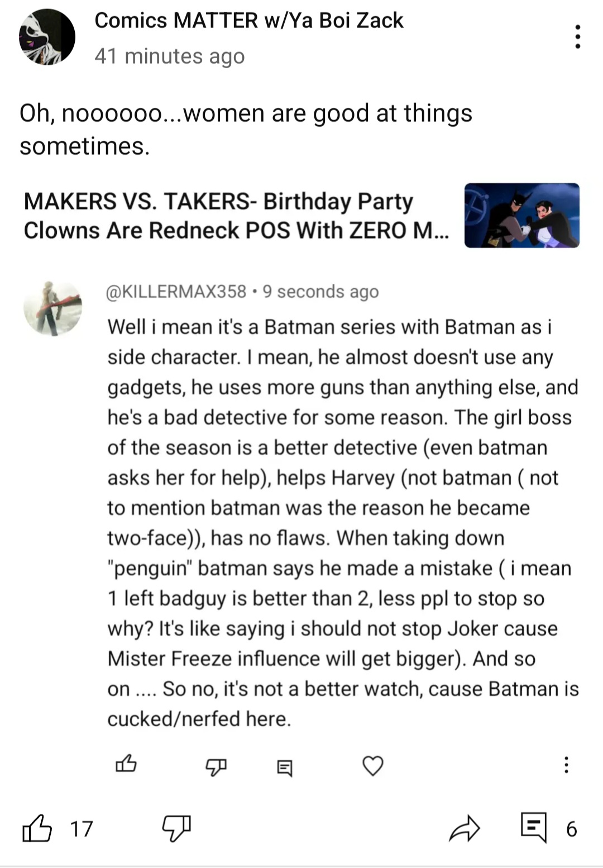Like the Comics MATTER community post
The height and width of the screenshot is (868, 603).
[x=37, y=828]
